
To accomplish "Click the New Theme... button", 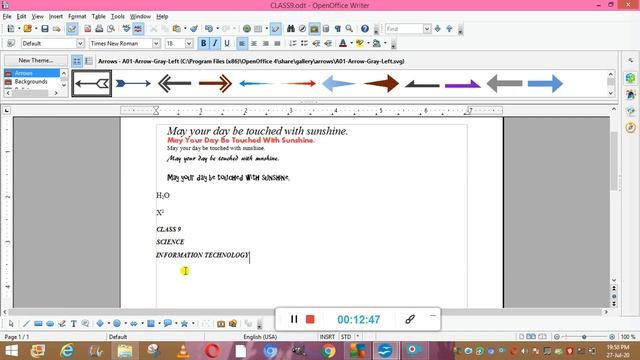I will (x=36, y=60).
